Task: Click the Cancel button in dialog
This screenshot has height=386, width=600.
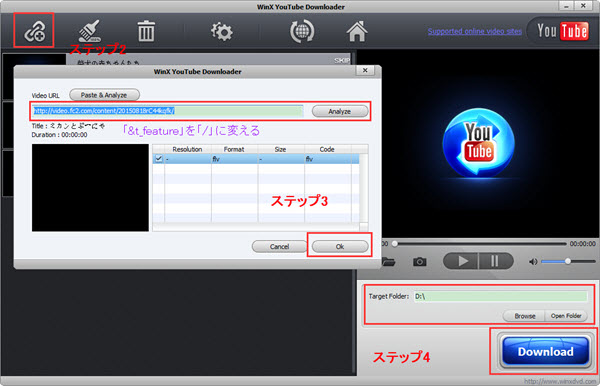Action: [279, 247]
